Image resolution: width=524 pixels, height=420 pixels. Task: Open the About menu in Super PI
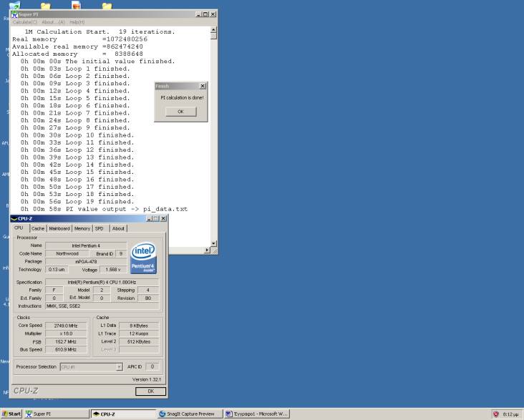tap(54, 22)
